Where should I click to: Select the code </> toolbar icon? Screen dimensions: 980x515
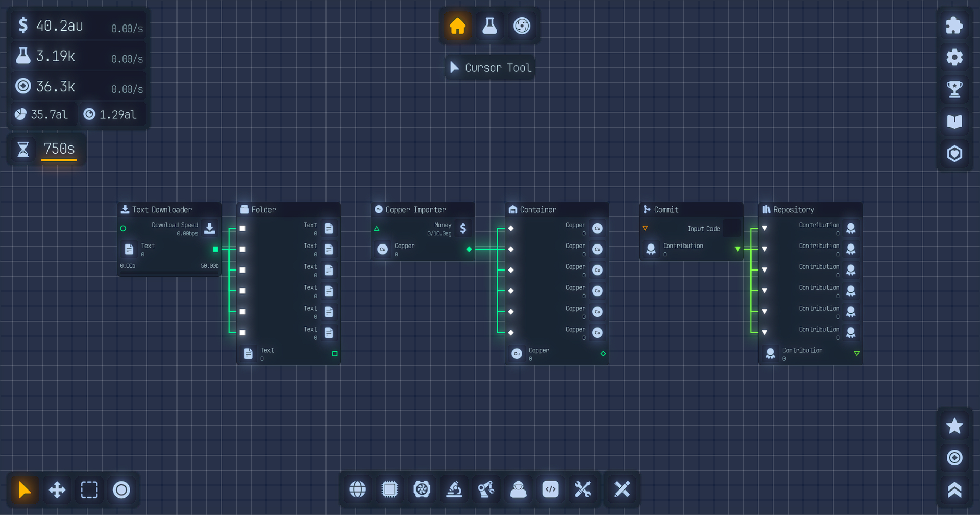pos(550,489)
